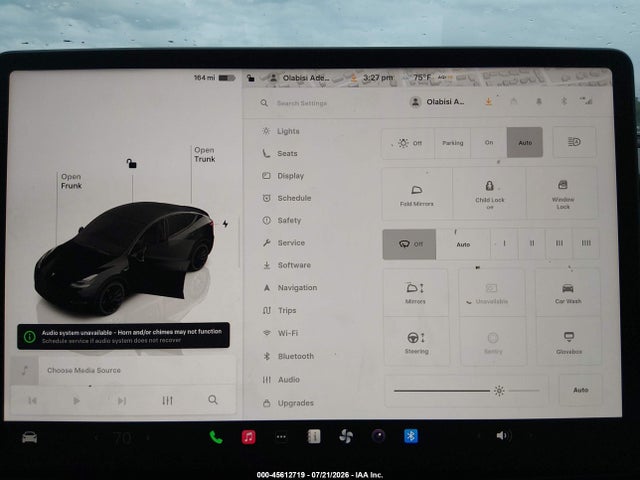
Task: Open the Manual info app icon
Action: click(x=313, y=436)
